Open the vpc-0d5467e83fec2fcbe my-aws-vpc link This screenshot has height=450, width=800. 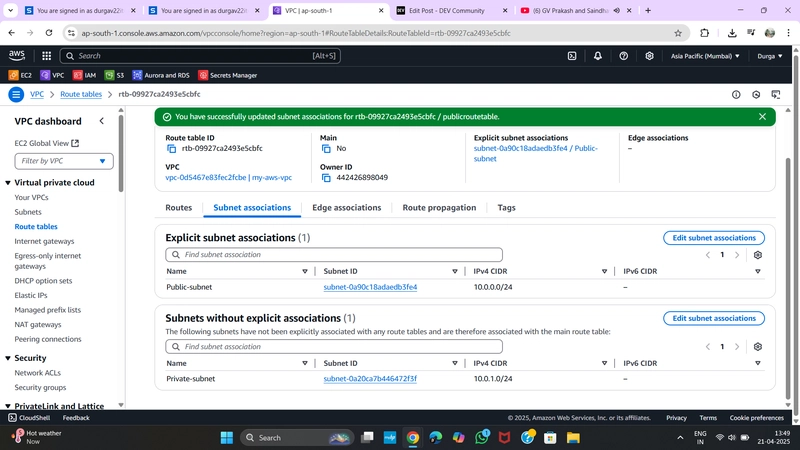pyautogui.click(x=229, y=178)
